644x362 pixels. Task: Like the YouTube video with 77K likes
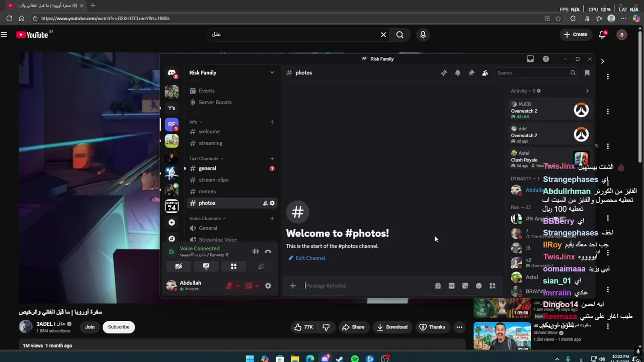[x=303, y=327]
